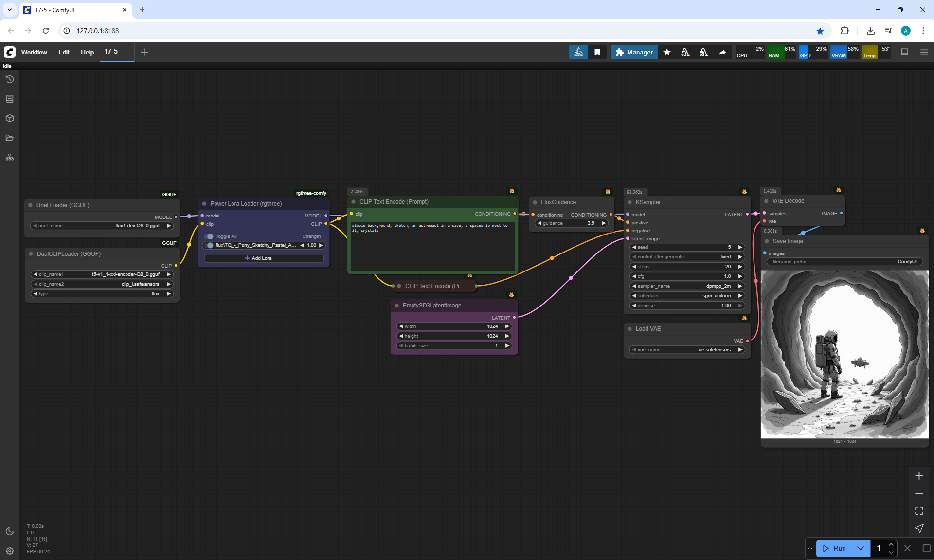Open the Manager button

634,52
